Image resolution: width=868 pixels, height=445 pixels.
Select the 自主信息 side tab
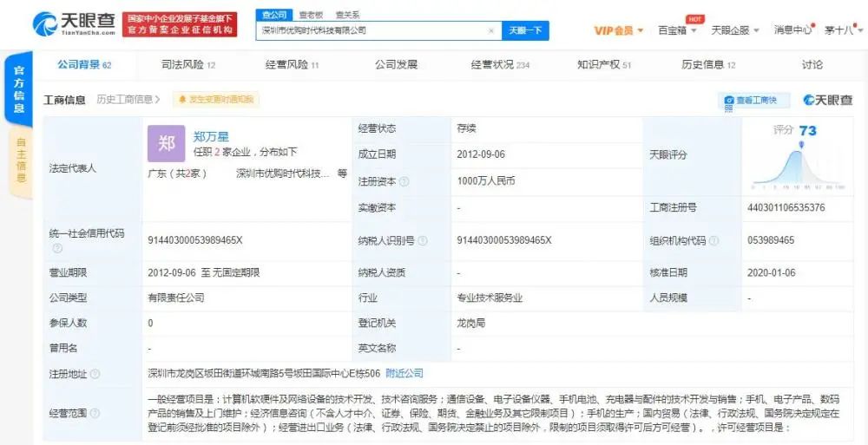21,162
